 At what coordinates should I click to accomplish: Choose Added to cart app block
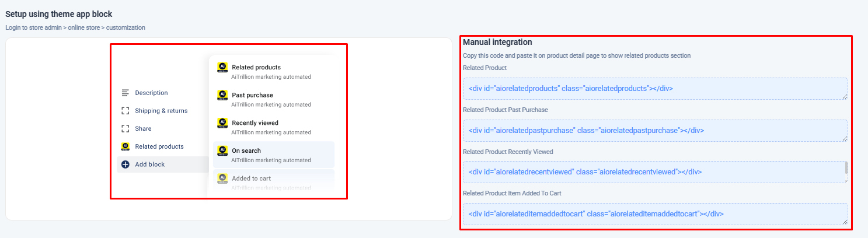[x=274, y=181]
